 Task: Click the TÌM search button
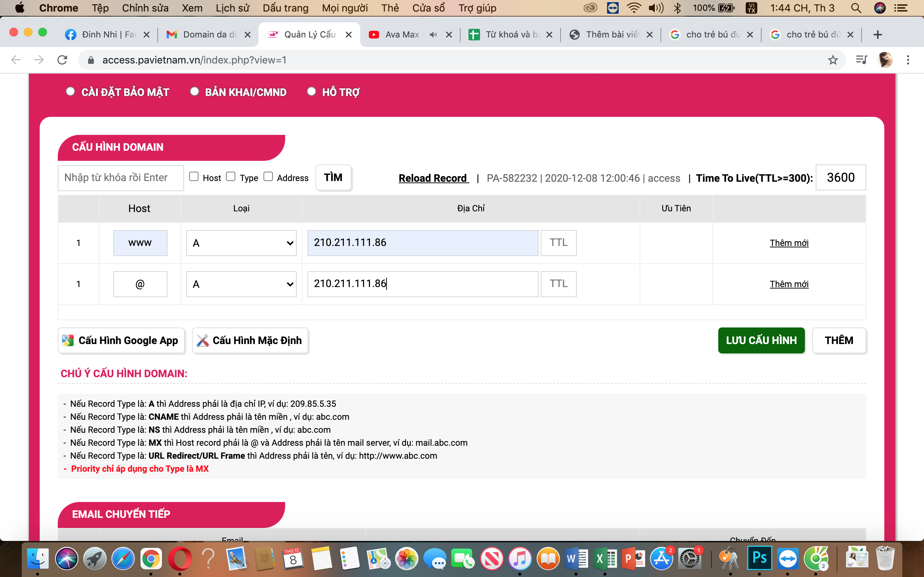[x=333, y=177]
